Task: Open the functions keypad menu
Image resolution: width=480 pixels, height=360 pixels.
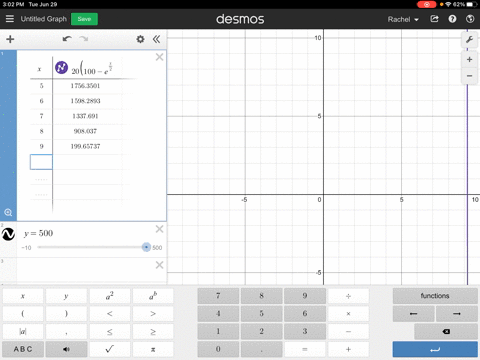Action: click(x=435, y=296)
